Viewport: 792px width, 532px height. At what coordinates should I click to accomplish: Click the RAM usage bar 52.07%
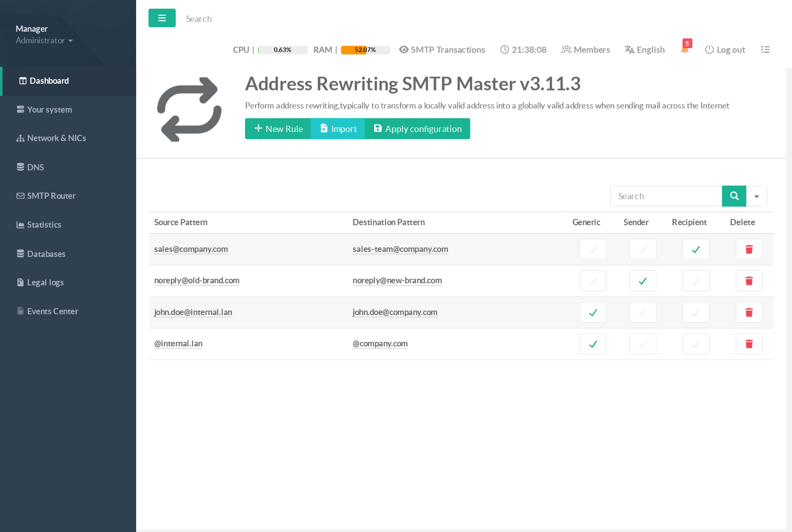click(x=365, y=50)
